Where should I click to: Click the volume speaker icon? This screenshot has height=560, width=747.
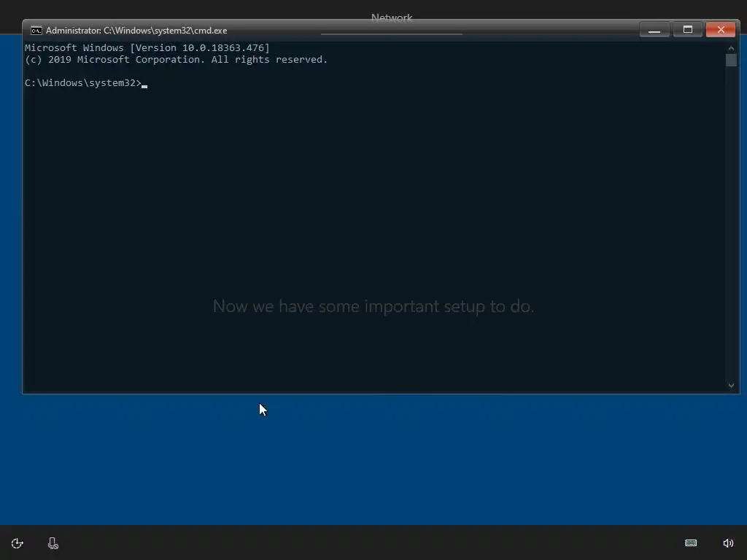click(728, 543)
